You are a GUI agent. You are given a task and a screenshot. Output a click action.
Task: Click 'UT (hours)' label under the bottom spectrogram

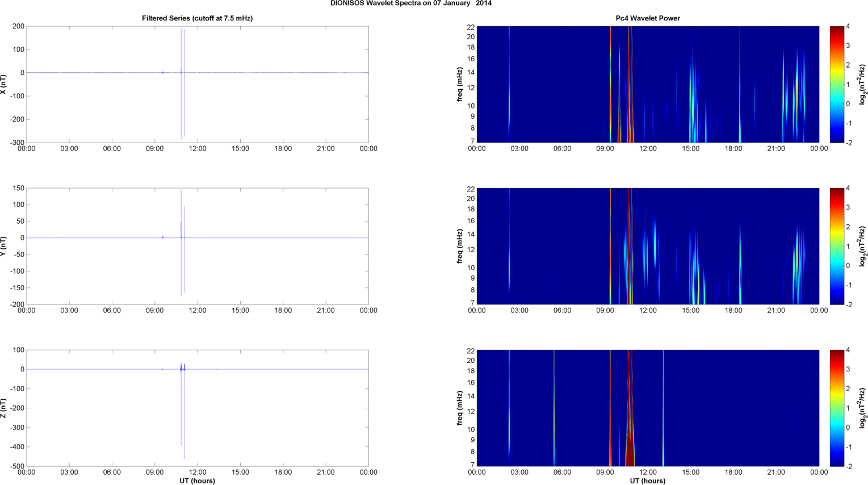click(x=648, y=481)
